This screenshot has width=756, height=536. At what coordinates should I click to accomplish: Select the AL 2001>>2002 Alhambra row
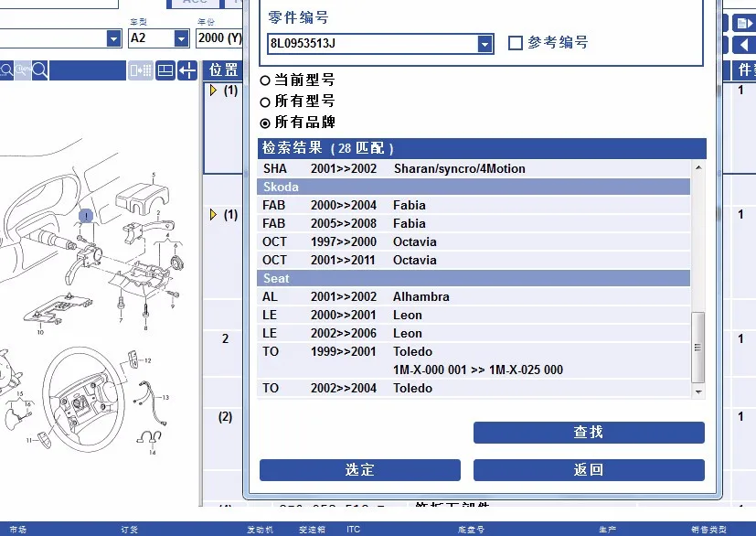pyautogui.click(x=474, y=296)
